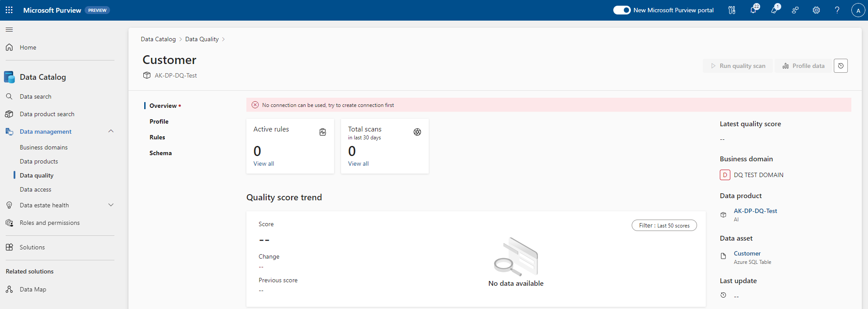
Task: Click the Profile data button
Action: pyautogui.click(x=803, y=66)
